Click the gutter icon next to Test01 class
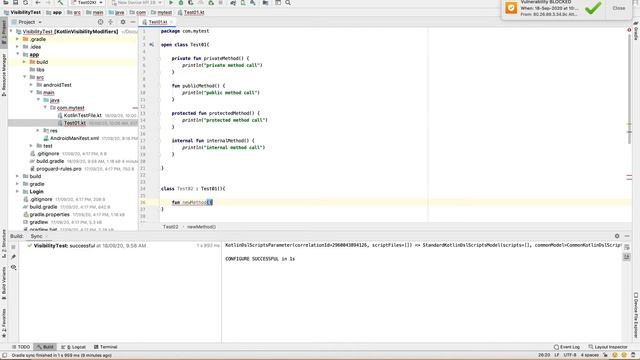The image size is (640, 360). pyautogui.click(x=152, y=44)
